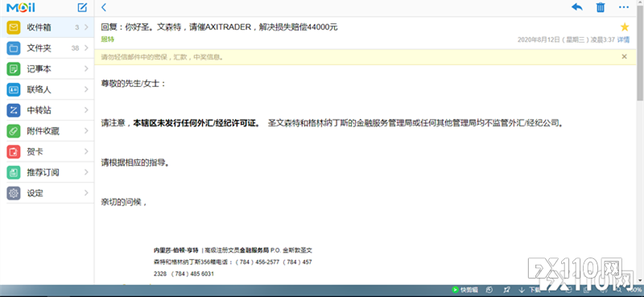644x297 pixels.
Task: Click the pin icon in status bar
Action: point(506,290)
